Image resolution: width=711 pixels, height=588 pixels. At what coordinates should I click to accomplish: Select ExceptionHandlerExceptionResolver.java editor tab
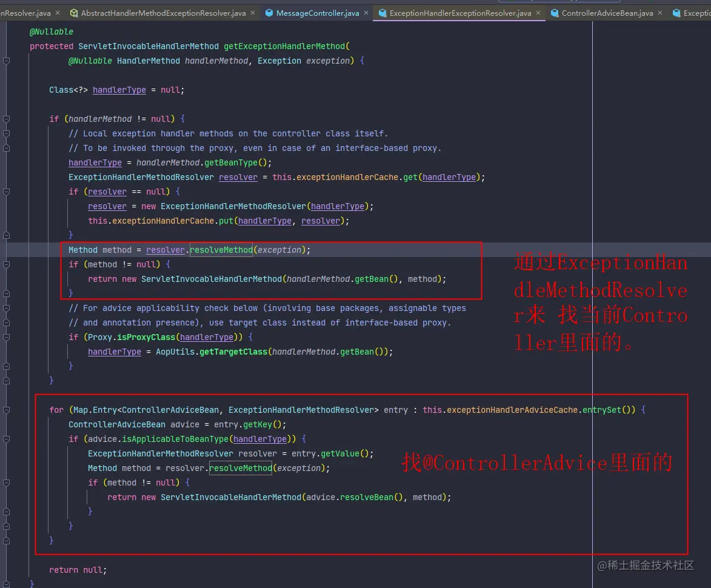(460, 13)
